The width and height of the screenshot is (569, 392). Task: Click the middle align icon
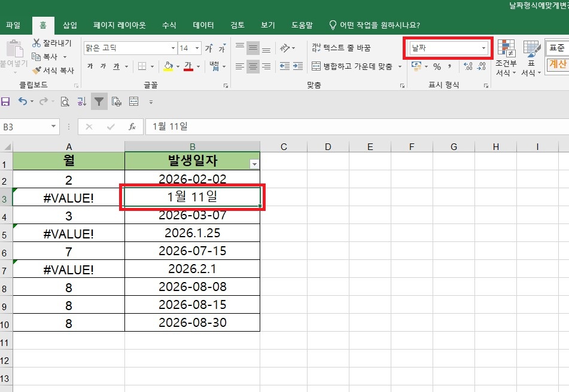point(253,48)
